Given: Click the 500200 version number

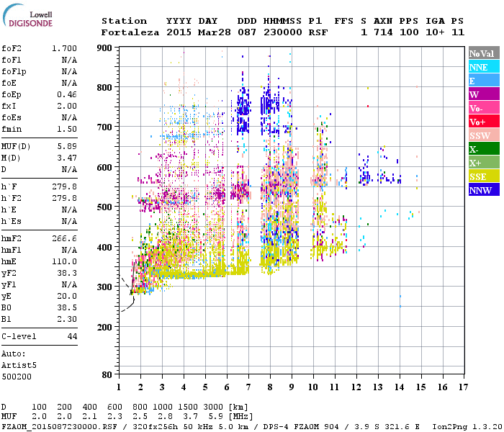Looking at the screenshot, I should click(17, 377).
